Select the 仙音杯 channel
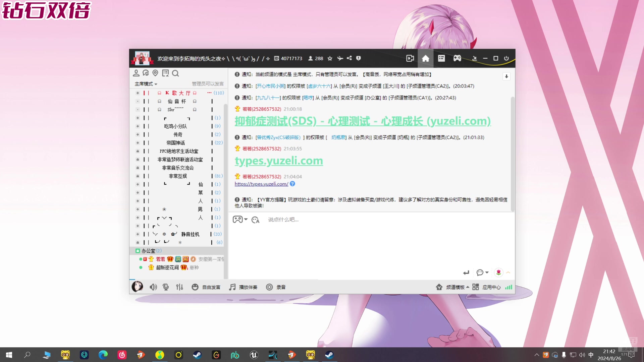The height and width of the screenshot is (362, 644). tap(177, 101)
